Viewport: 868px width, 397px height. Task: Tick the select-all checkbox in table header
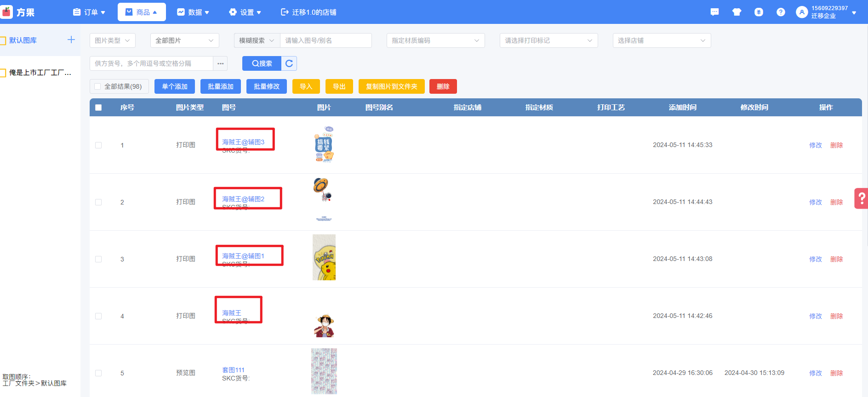click(98, 108)
